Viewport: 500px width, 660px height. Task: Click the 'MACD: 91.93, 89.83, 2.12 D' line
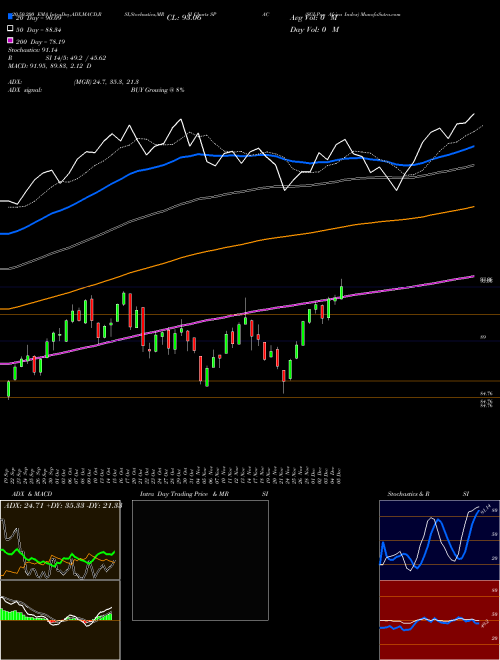pyautogui.click(x=50, y=66)
